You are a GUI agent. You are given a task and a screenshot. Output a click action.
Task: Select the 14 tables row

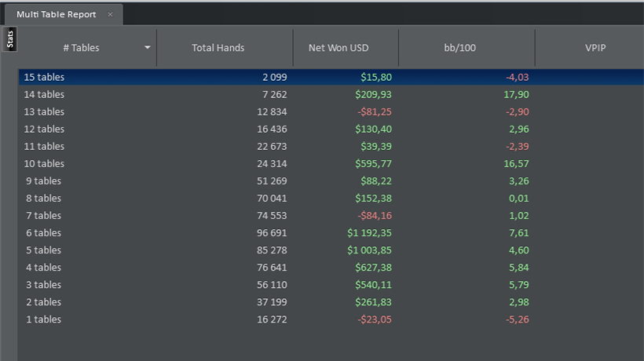[331, 94]
